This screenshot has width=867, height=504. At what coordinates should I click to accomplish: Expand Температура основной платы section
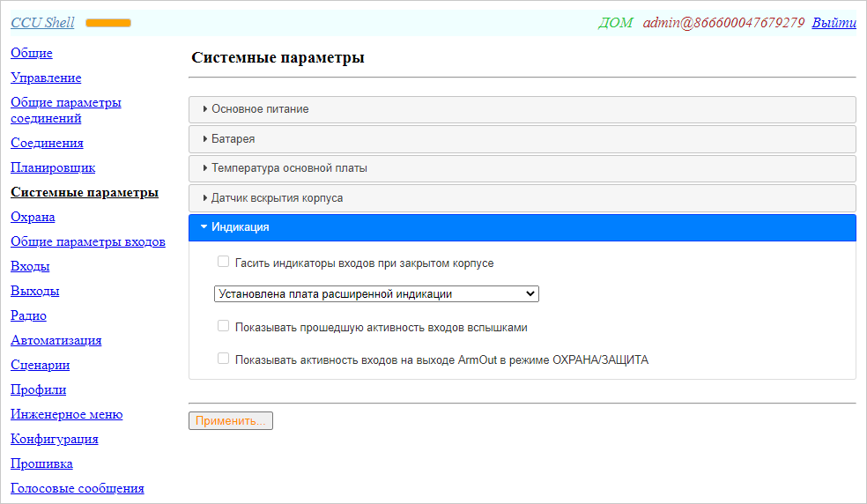[289, 168]
